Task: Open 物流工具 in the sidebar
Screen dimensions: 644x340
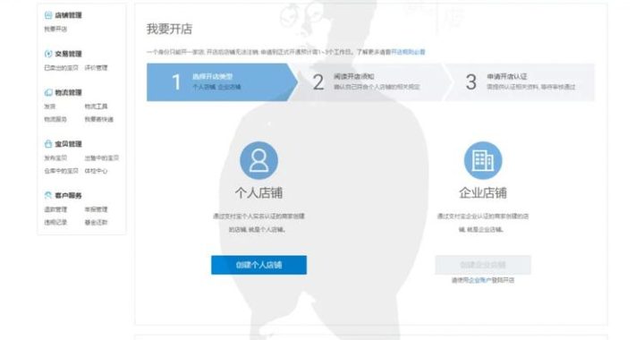Action: tap(96, 106)
